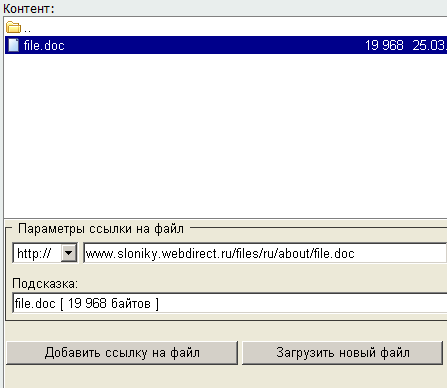
Task: Click the Добавить ссылку на файл button
Action: (x=122, y=353)
